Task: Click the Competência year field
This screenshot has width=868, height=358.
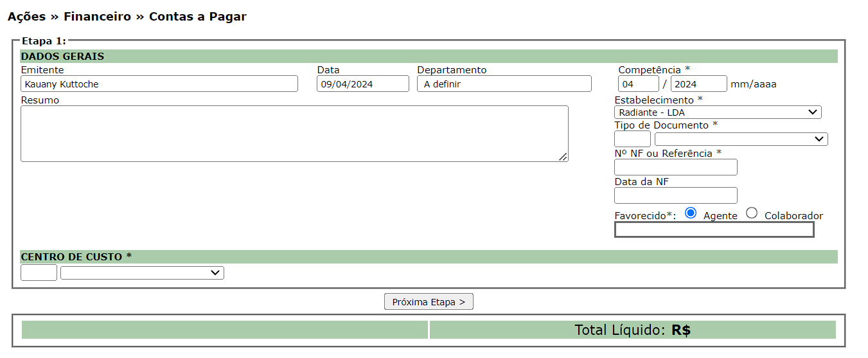Action: (x=698, y=84)
